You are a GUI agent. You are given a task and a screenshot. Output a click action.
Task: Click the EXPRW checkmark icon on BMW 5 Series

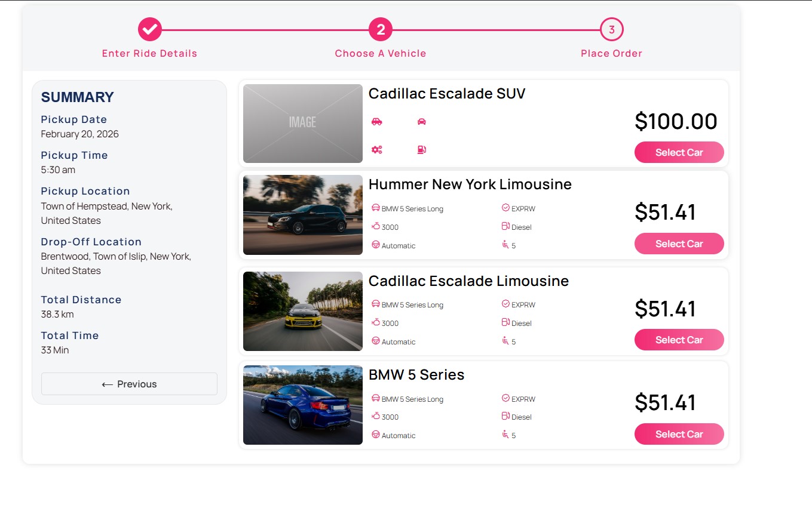click(x=505, y=398)
